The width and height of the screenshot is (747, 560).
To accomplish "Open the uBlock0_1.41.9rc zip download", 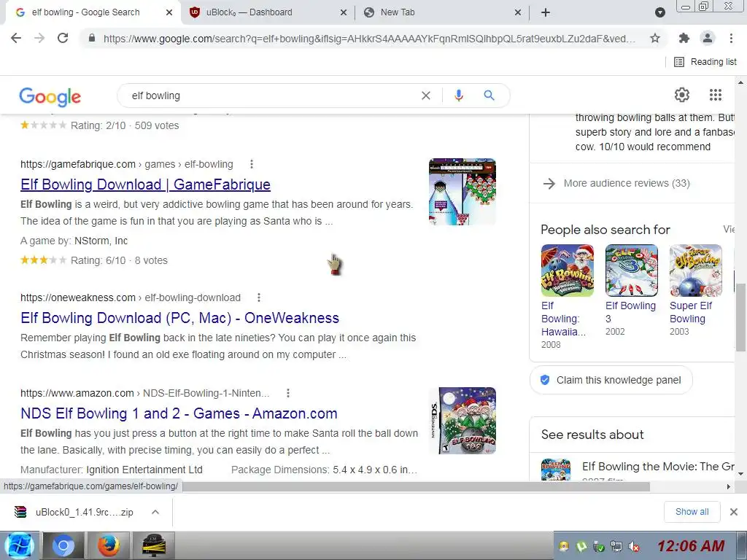I will [x=74, y=513].
